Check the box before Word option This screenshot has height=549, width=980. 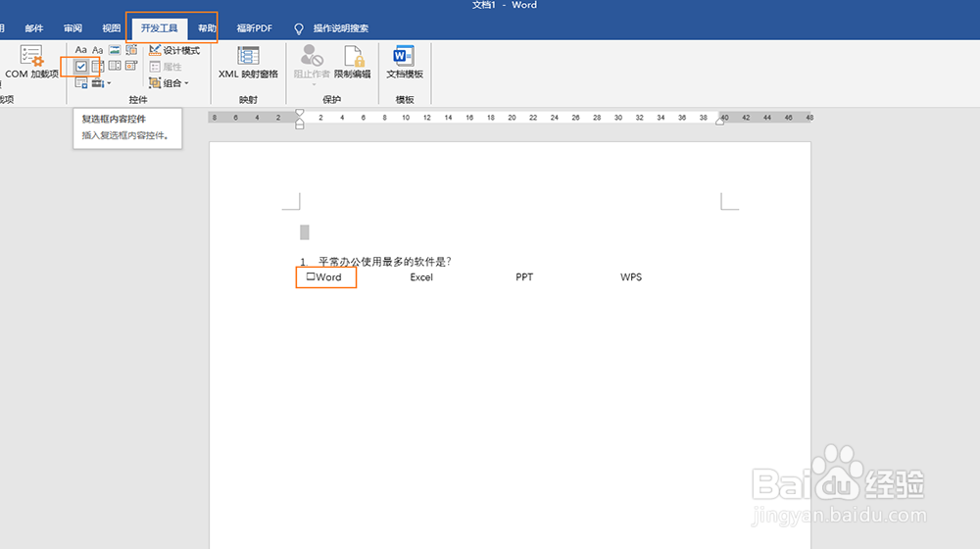click(x=311, y=276)
